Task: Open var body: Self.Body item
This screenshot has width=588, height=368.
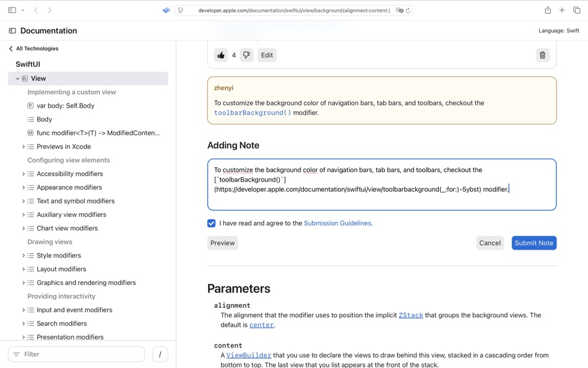Action: click(x=65, y=106)
